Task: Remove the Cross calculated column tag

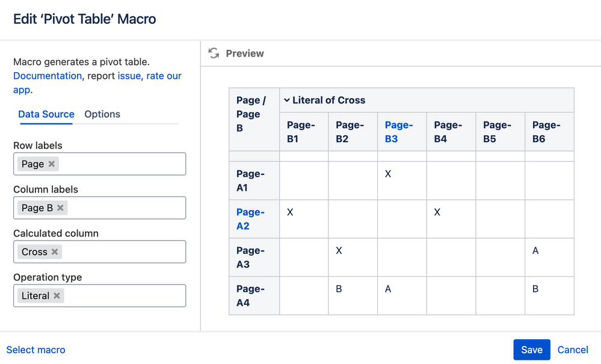Action: point(55,252)
